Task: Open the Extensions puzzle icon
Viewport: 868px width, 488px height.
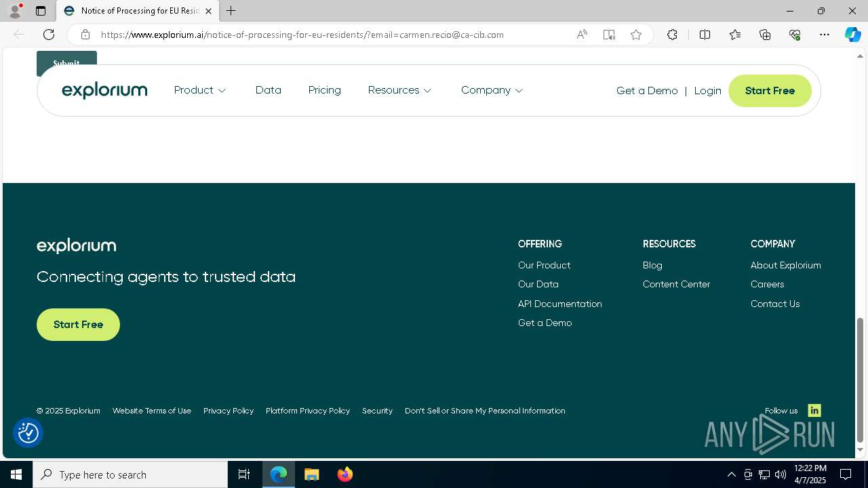Action: pyautogui.click(x=672, y=35)
